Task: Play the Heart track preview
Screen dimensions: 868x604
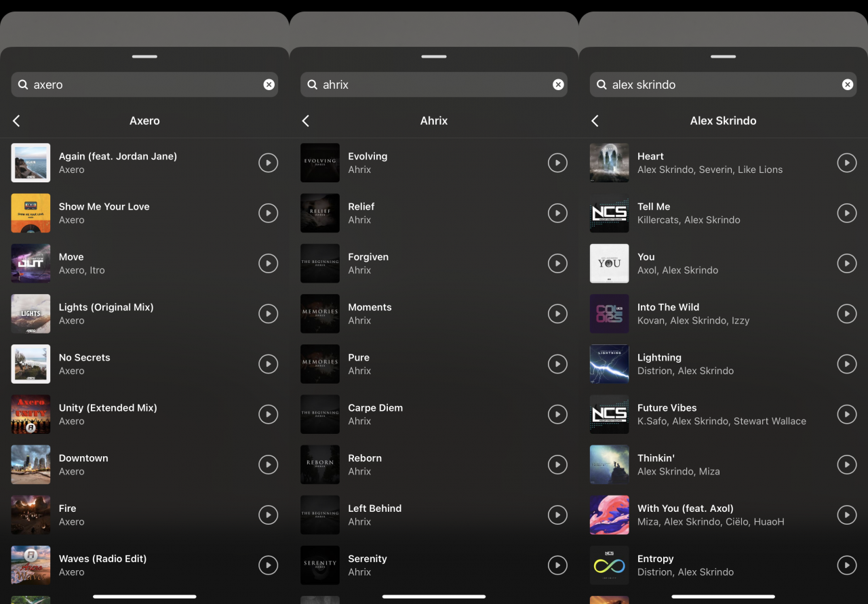Action: click(846, 163)
